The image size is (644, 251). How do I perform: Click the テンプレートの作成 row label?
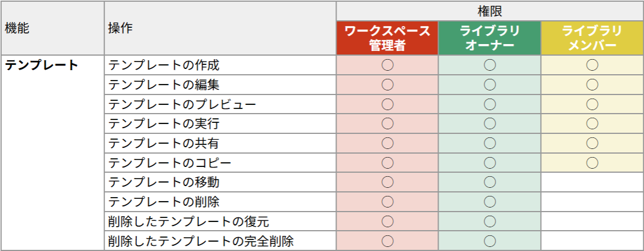tap(164, 65)
